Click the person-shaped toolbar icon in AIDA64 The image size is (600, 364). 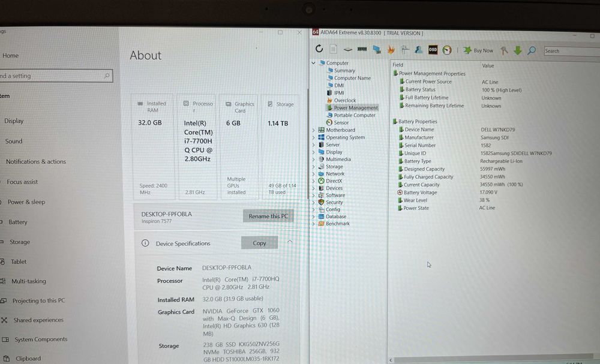pyautogui.click(x=419, y=50)
